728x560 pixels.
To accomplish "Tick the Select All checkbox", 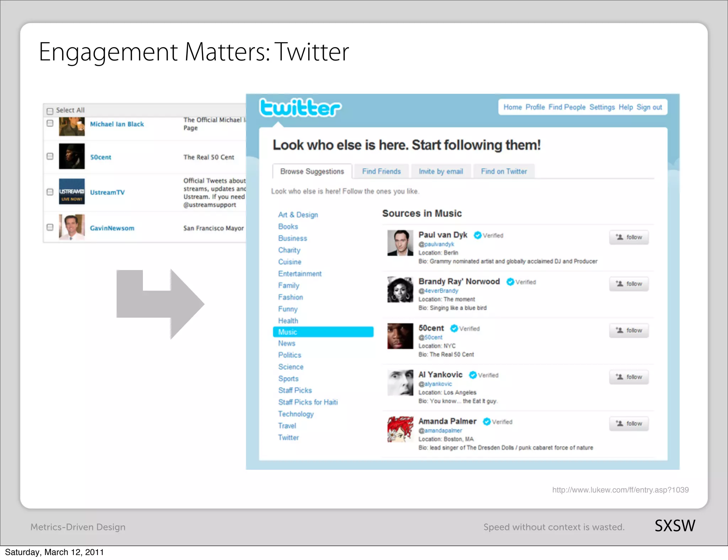I will (50, 111).
